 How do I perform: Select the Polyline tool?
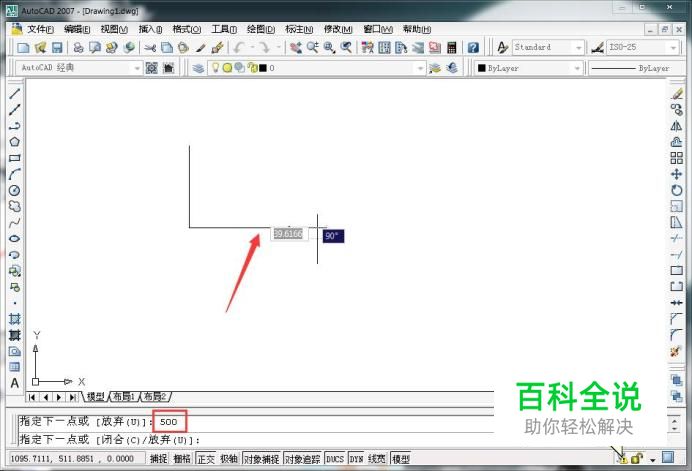[x=15, y=126]
